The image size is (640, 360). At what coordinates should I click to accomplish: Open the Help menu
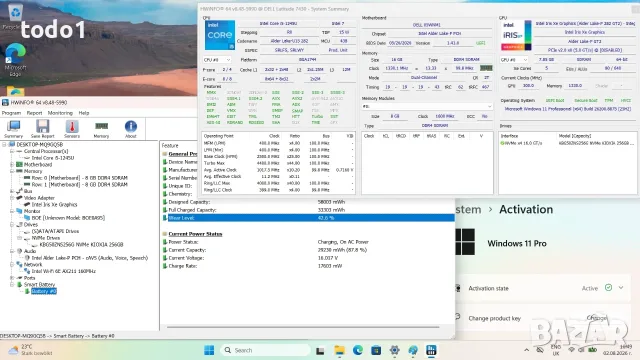click(84, 113)
